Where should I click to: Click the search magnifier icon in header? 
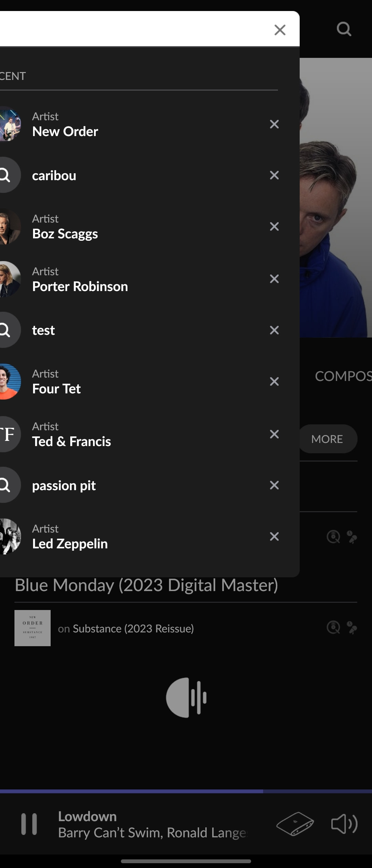point(343,29)
